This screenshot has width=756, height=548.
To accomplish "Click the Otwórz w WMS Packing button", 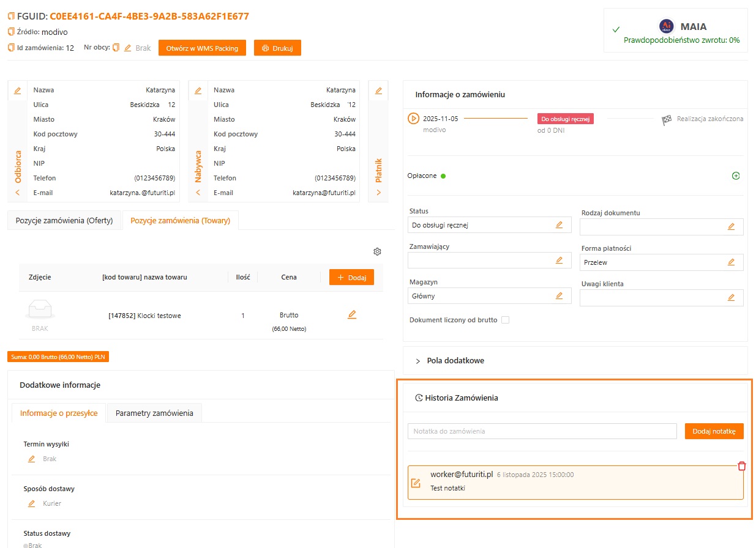I will [x=202, y=48].
